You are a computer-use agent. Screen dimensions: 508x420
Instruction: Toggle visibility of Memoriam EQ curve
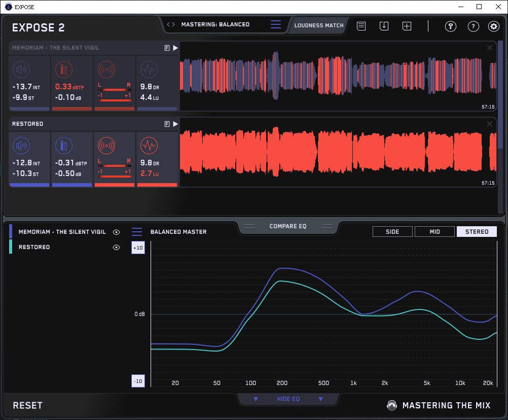pos(117,232)
